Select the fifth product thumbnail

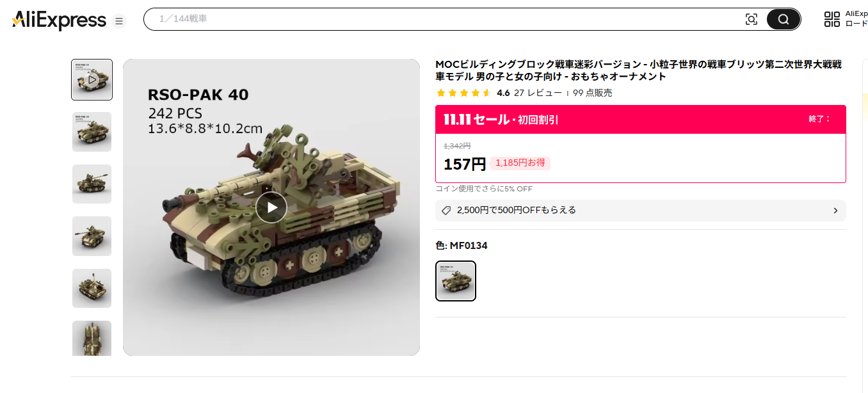[92, 288]
